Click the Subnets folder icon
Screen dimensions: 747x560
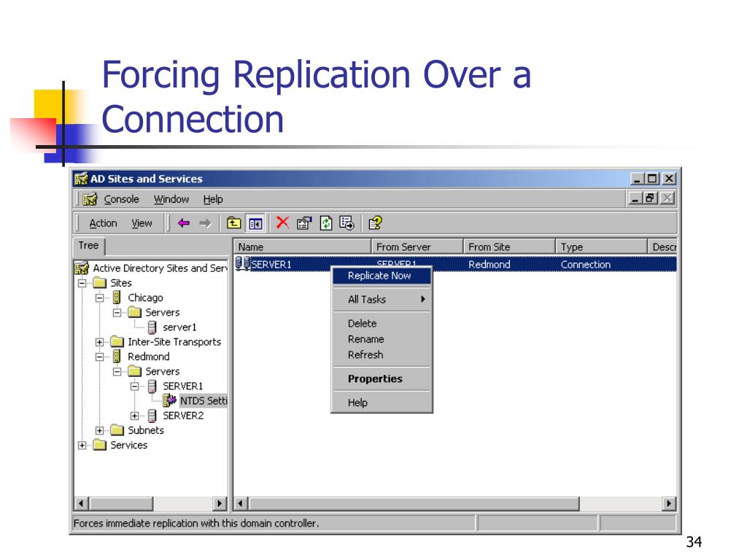click(x=117, y=430)
